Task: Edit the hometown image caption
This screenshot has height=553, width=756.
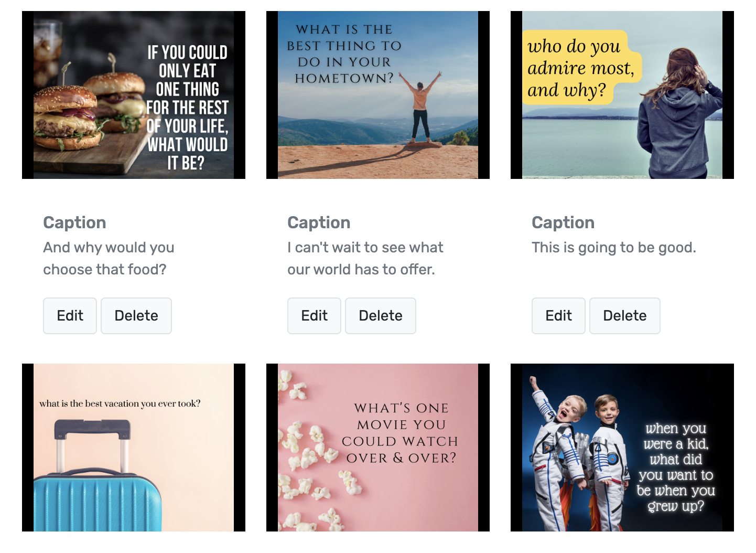Action: click(x=314, y=316)
